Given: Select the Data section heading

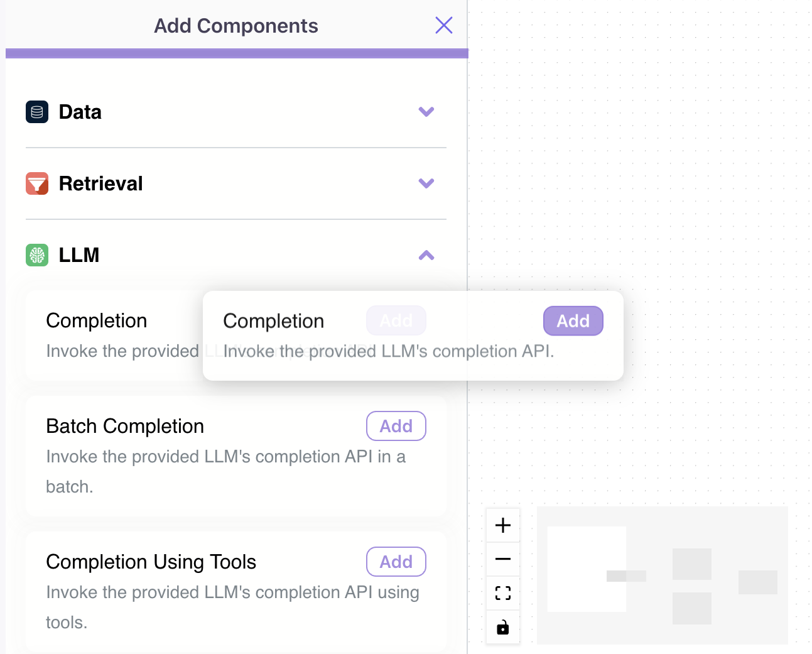Looking at the screenshot, I should pos(80,112).
